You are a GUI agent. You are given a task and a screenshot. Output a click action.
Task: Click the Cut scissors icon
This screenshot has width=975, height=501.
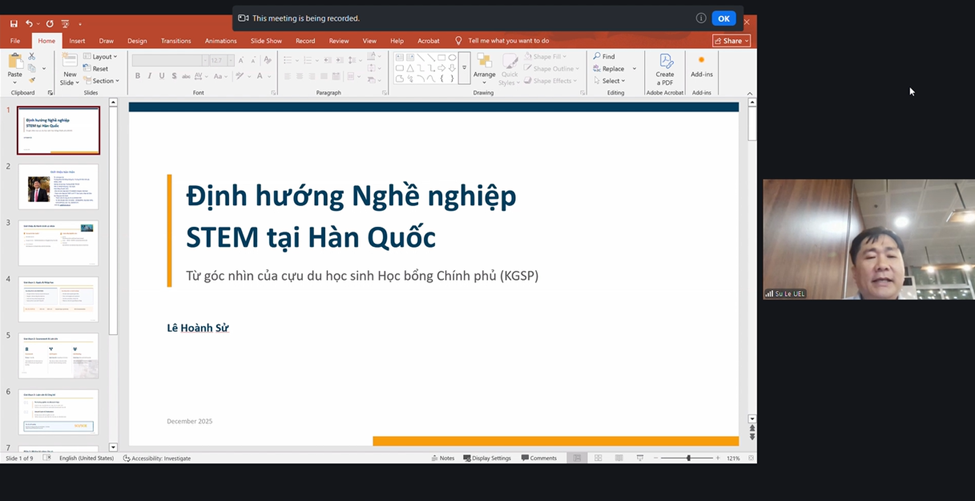tap(33, 57)
